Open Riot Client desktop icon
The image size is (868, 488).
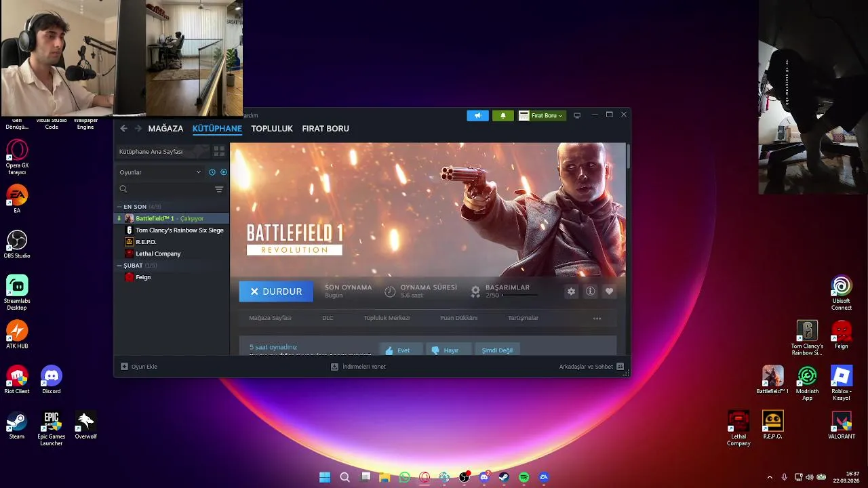pyautogui.click(x=17, y=380)
